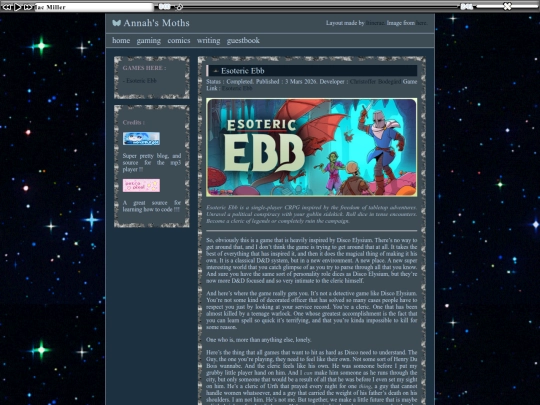Select Esoteric Ebb in the Games Here list
This screenshot has width=540, height=405.
[x=141, y=81]
